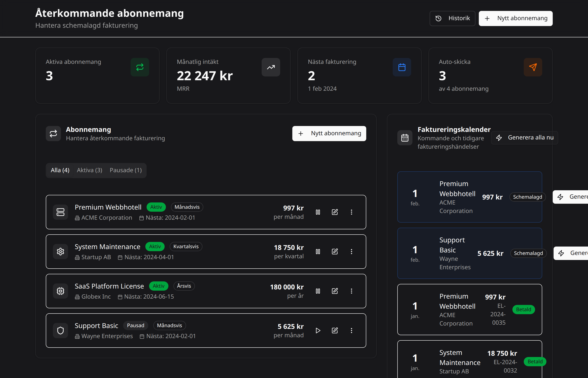Open the Historik view
Viewport: 588px width, 378px height.
point(452,18)
